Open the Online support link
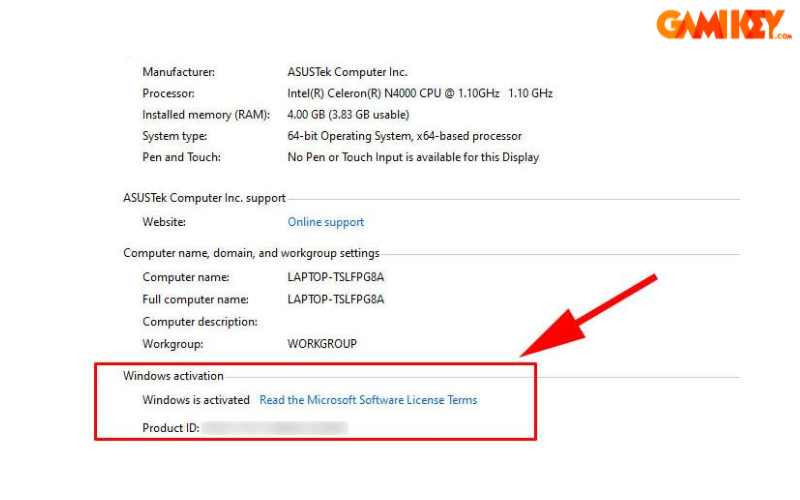Image resolution: width=800 pixels, height=500 pixels. 326,222
